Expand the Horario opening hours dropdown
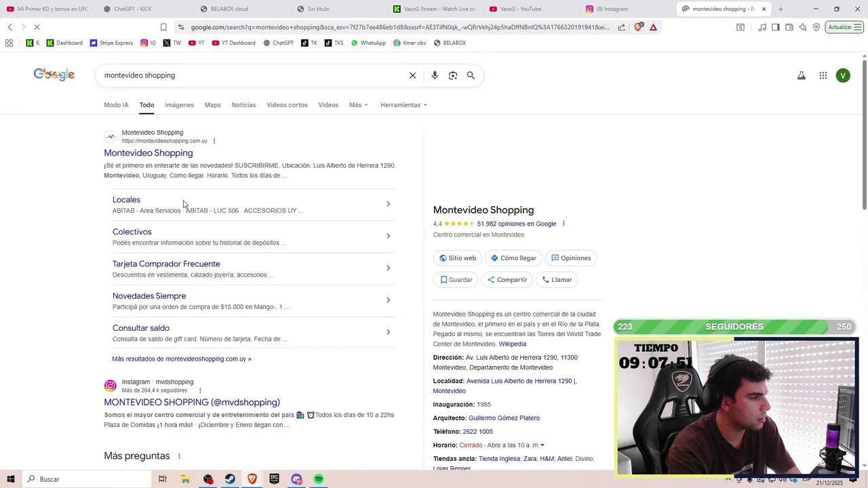 pyautogui.click(x=542, y=445)
